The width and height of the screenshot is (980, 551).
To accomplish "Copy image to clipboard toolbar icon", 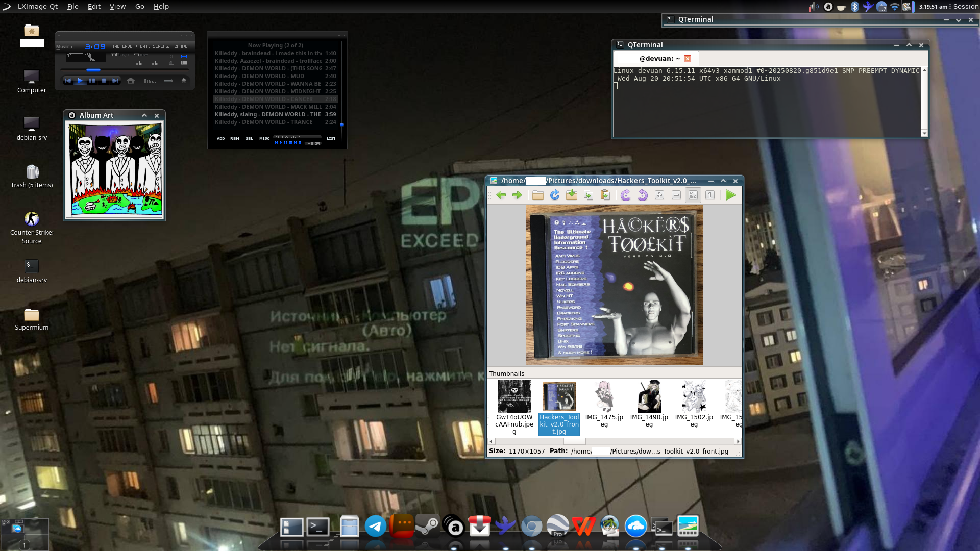I will [589, 195].
